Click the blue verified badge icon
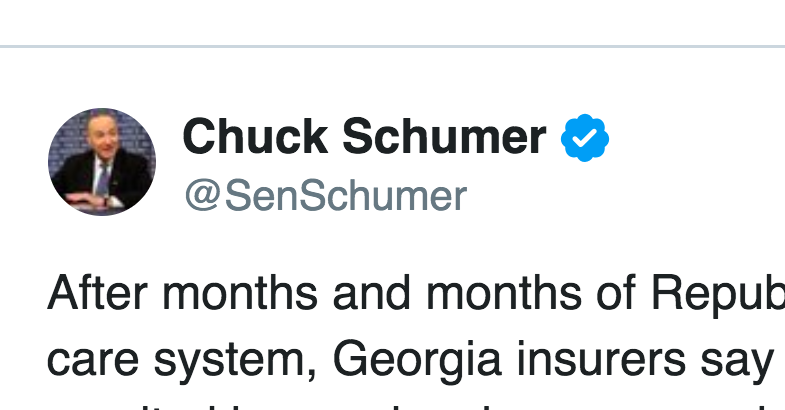 (x=585, y=138)
